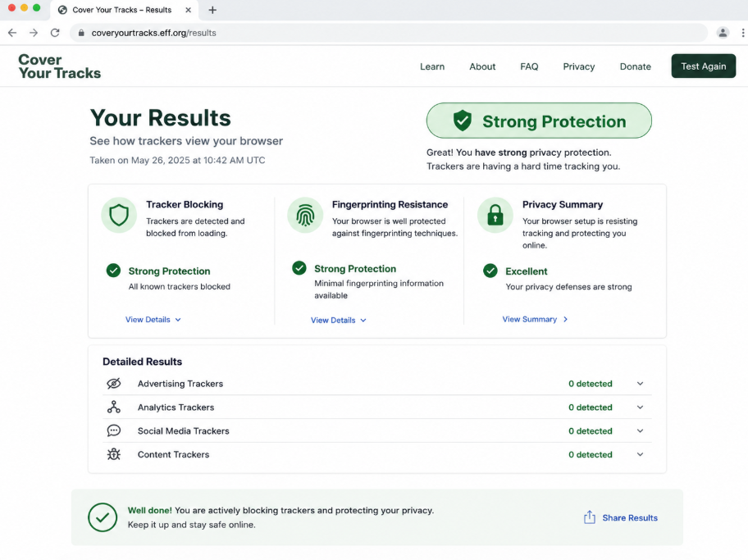This screenshot has width=748, height=560.
Task: Click the browser back arrow
Action: [x=12, y=33]
